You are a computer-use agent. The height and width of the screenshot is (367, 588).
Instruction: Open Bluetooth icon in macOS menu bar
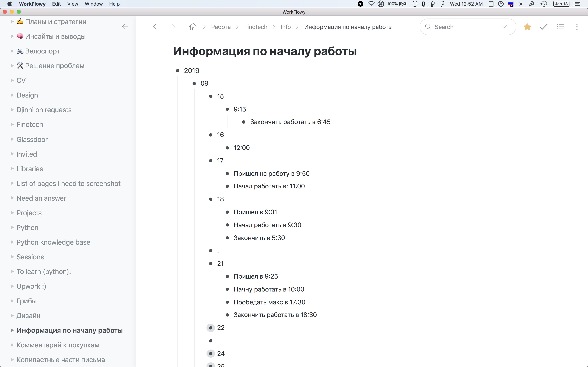pyautogui.click(x=521, y=4)
